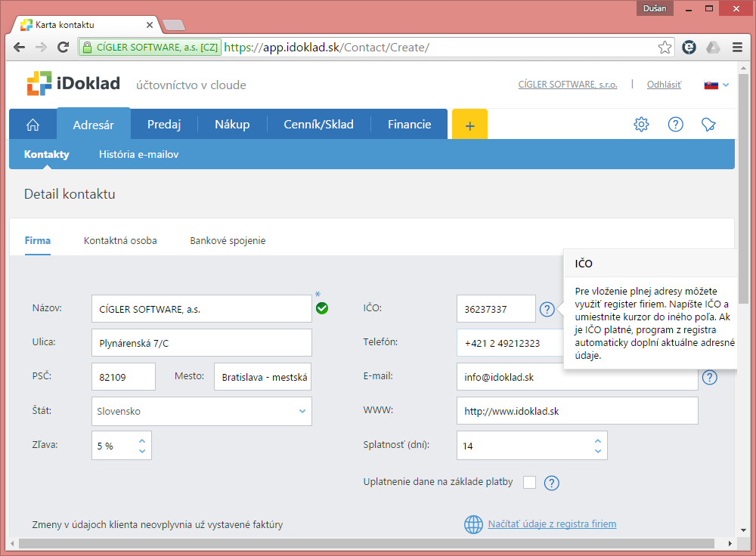Screen dimensions: 756x556
Task: Open the language flag selector
Action: pos(716,85)
